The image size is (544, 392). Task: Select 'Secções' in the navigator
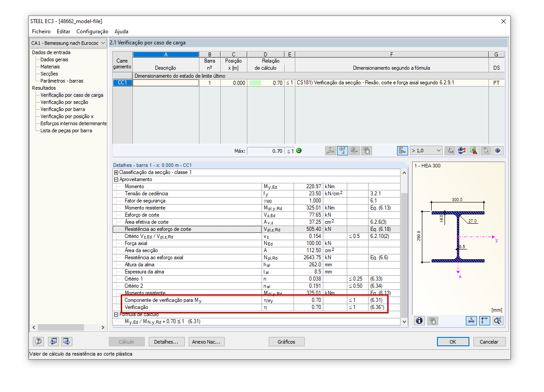coord(49,74)
